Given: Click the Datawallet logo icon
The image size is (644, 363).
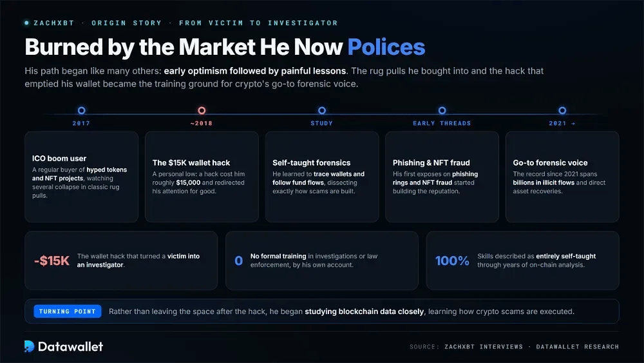Looking at the screenshot, I should (29, 346).
